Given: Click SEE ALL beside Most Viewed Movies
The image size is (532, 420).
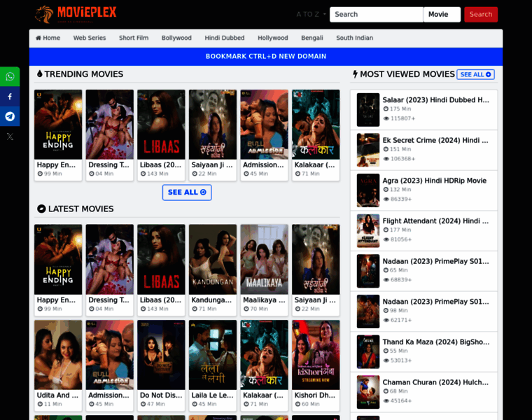Looking at the screenshot, I should tap(475, 74).
